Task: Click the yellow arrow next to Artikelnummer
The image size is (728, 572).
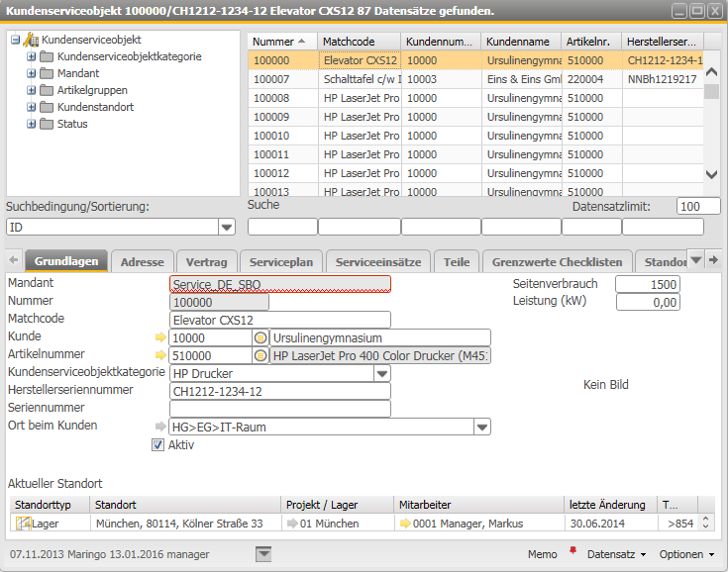Action: tap(161, 355)
